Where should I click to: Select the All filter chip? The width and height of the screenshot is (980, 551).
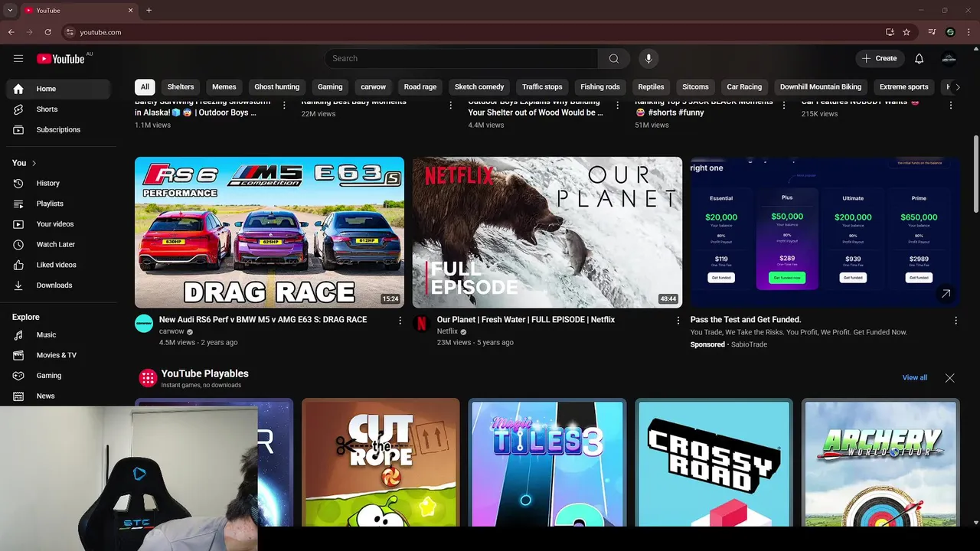point(145,87)
